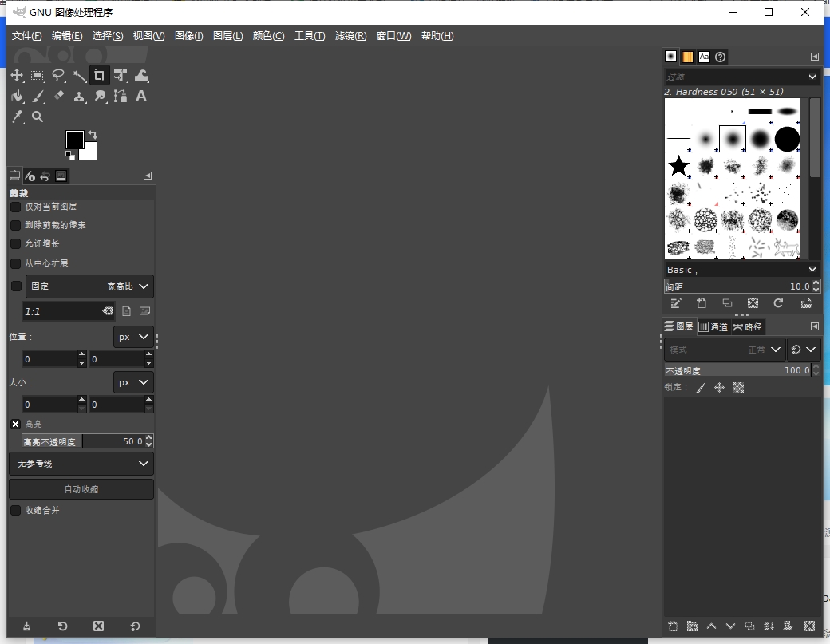
Task: Select the star brush thumbnail
Action: tap(678, 165)
